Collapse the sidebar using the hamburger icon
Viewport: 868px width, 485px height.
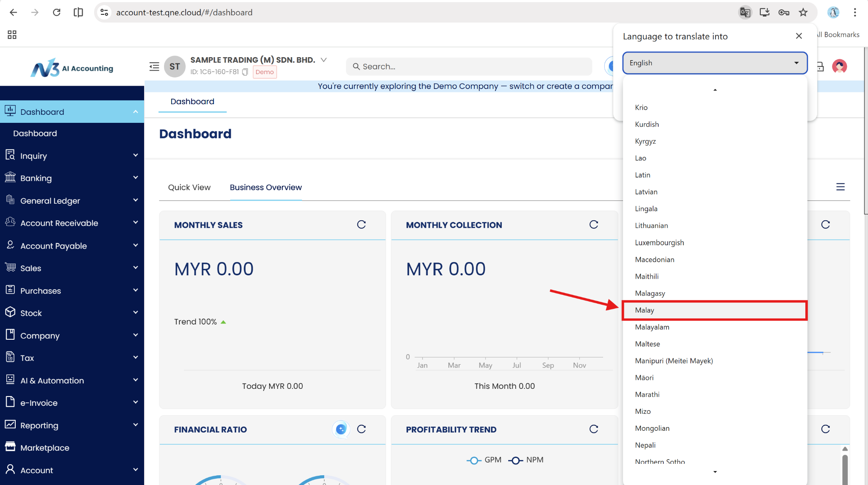[x=154, y=67]
